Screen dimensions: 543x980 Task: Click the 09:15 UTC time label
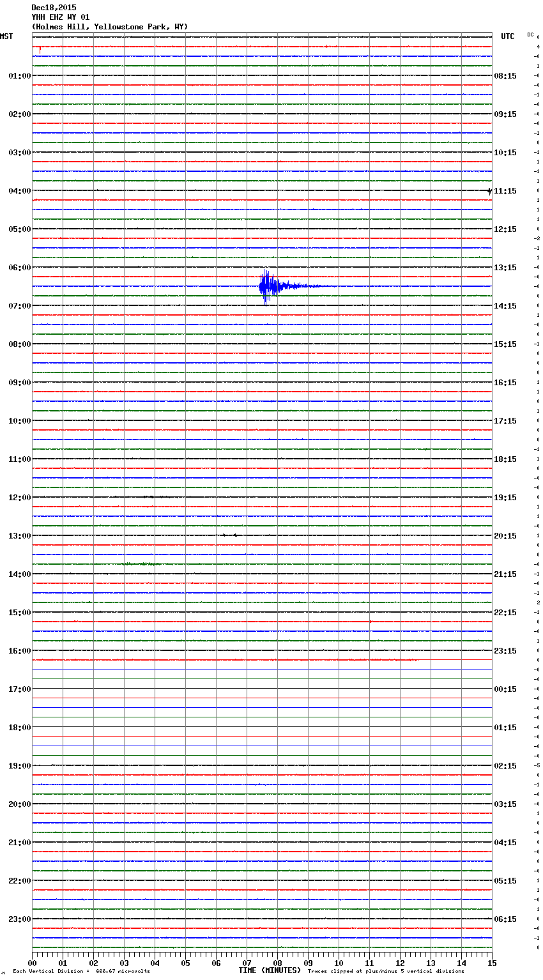[505, 114]
